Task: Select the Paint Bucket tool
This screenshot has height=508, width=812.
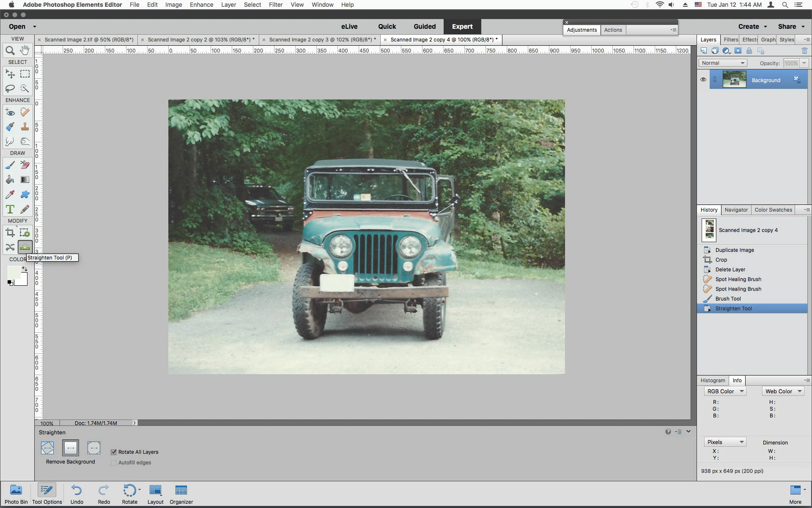Action: coord(10,179)
